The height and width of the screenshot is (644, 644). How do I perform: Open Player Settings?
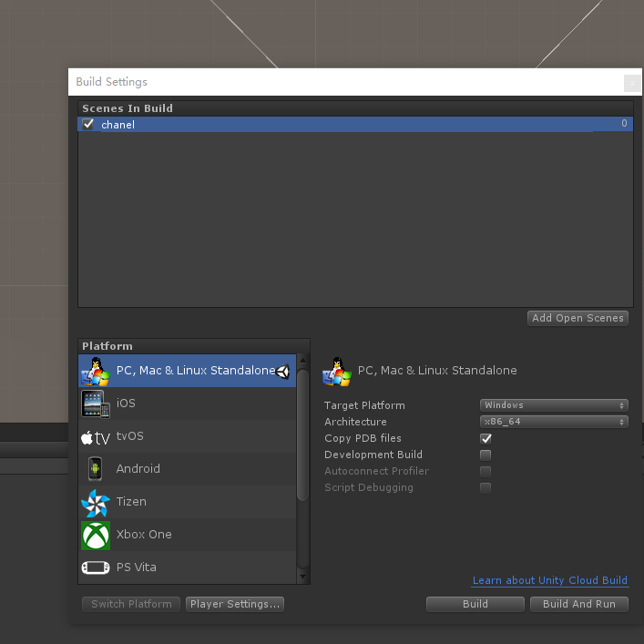point(235,604)
